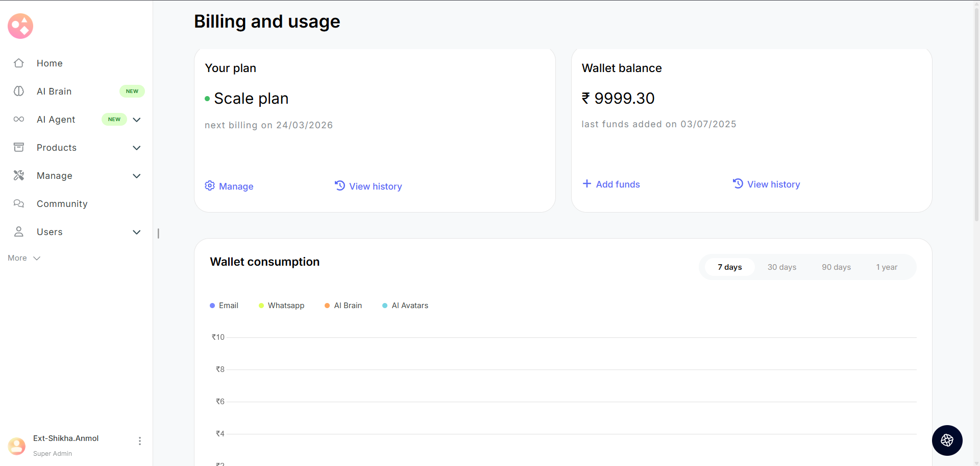Expand the AI Agent submenu chevron
980x466 pixels.
(x=137, y=120)
